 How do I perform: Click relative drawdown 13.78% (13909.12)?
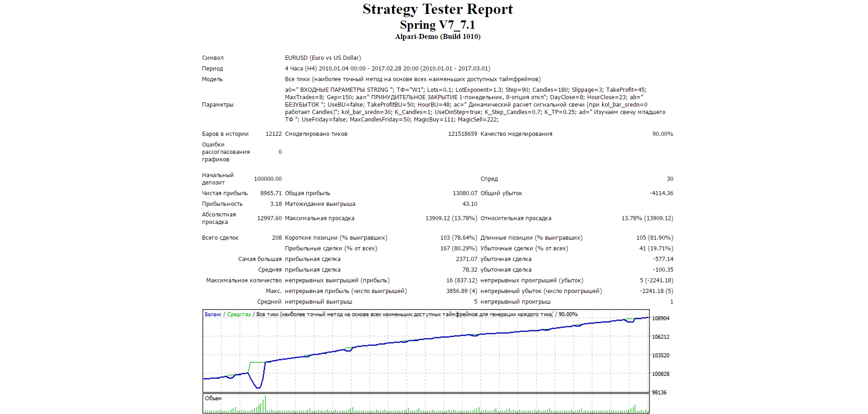[x=647, y=218]
